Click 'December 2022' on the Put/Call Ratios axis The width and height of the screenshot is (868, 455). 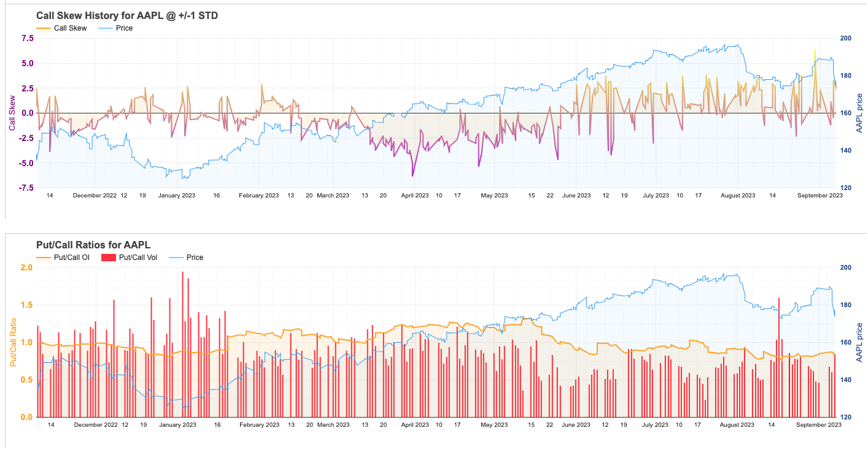[95, 425]
